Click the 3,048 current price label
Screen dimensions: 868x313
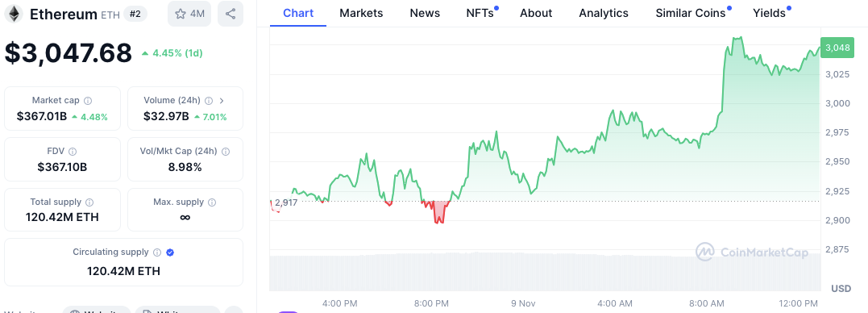tap(837, 48)
